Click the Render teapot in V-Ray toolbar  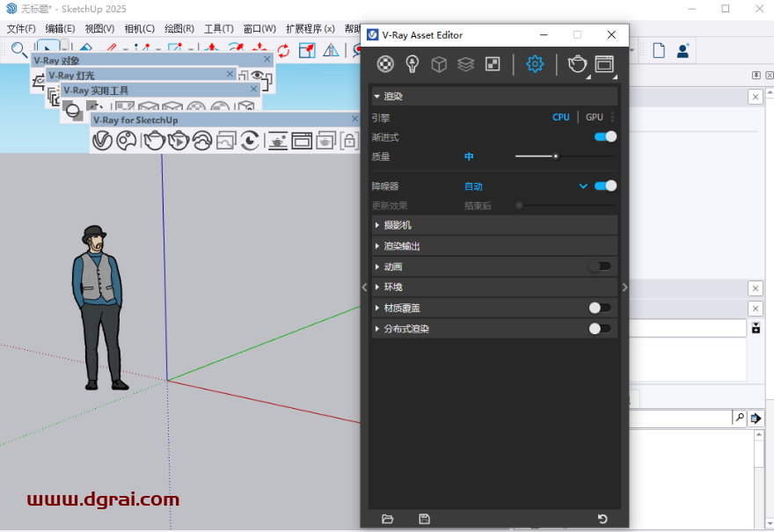pos(154,141)
